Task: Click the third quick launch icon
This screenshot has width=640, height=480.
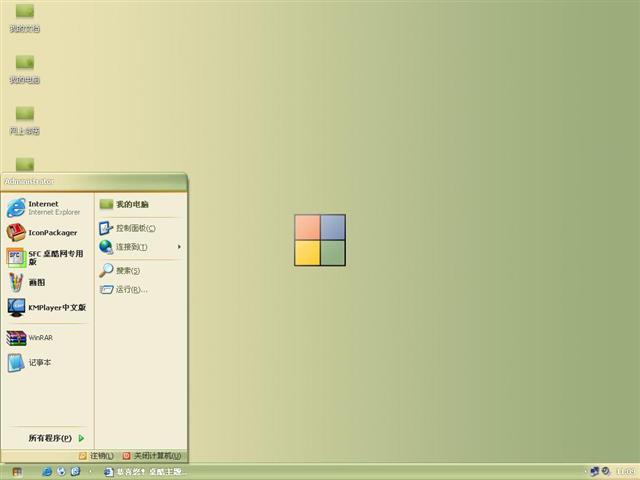Action: coord(76,472)
